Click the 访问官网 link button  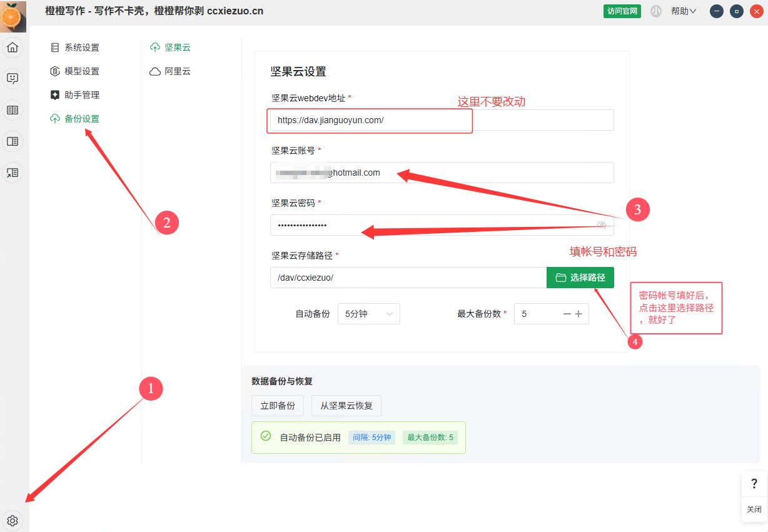[x=622, y=11]
